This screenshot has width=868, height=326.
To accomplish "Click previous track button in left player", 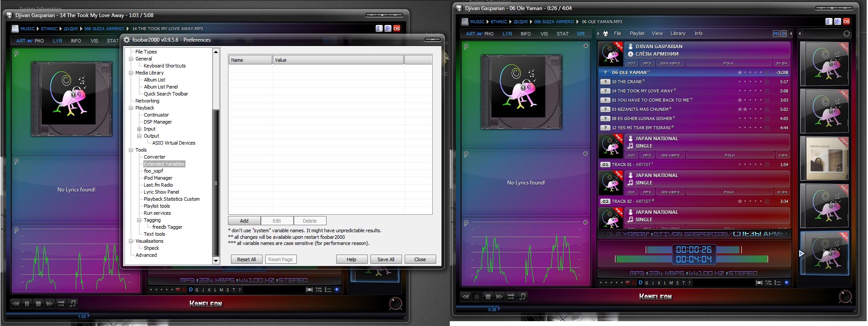I will (x=15, y=303).
